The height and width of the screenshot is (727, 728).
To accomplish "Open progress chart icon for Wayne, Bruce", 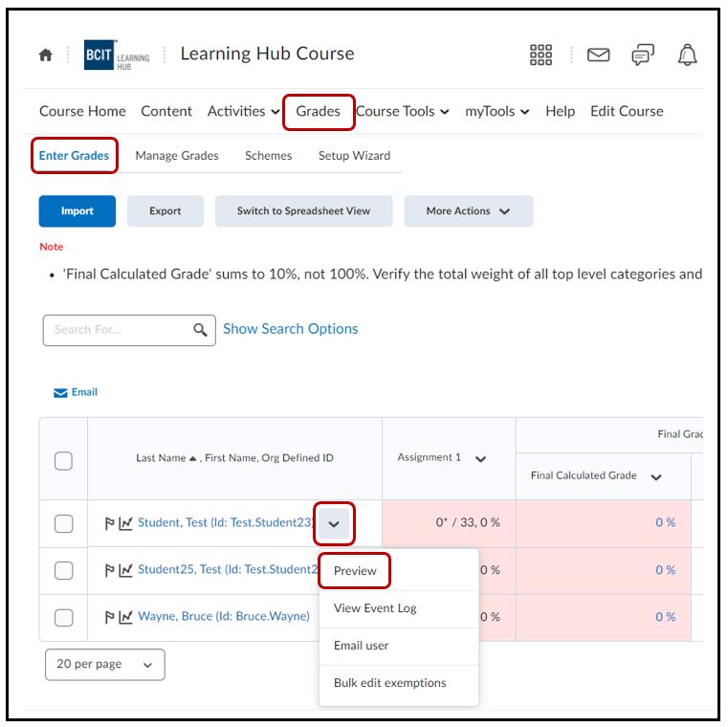I will 126,617.
